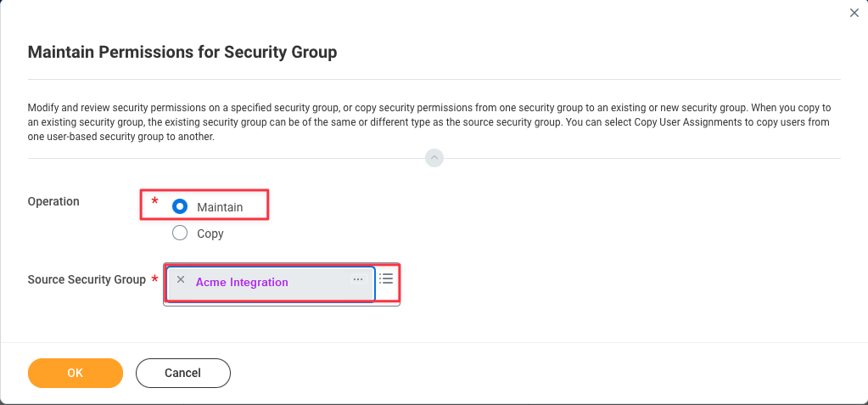Click the Operation field label

pyautogui.click(x=53, y=202)
